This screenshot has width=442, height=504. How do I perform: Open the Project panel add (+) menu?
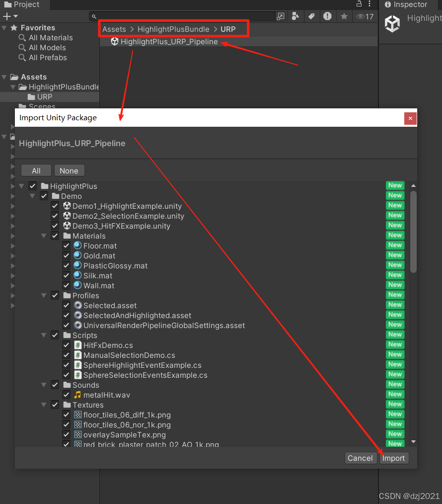(10, 16)
